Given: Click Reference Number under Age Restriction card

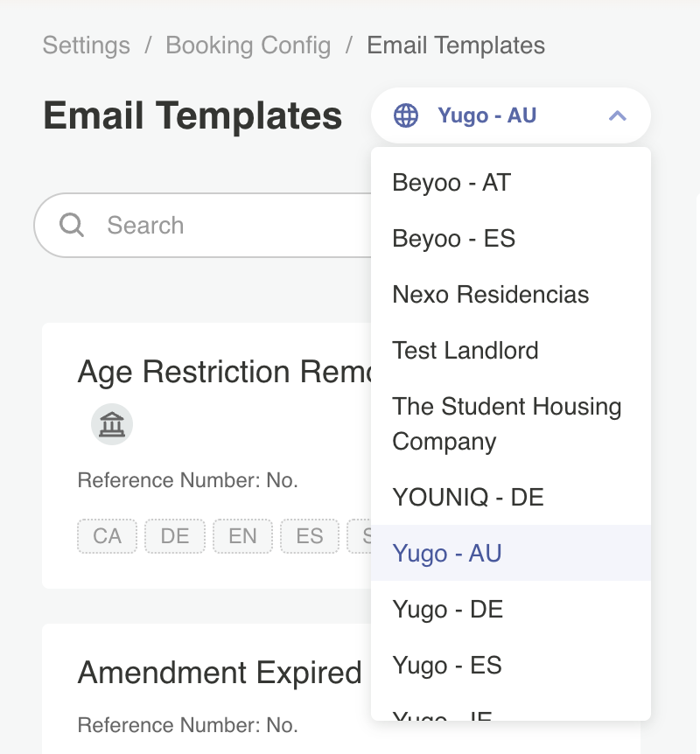Looking at the screenshot, I should [187, 480].
